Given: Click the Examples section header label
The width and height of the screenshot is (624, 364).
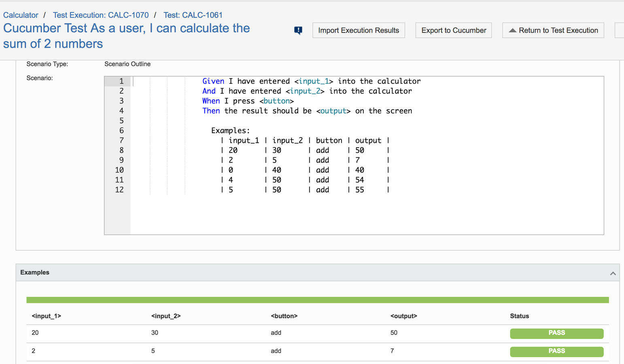Looking at the screenshot, I should coord(35,273).
